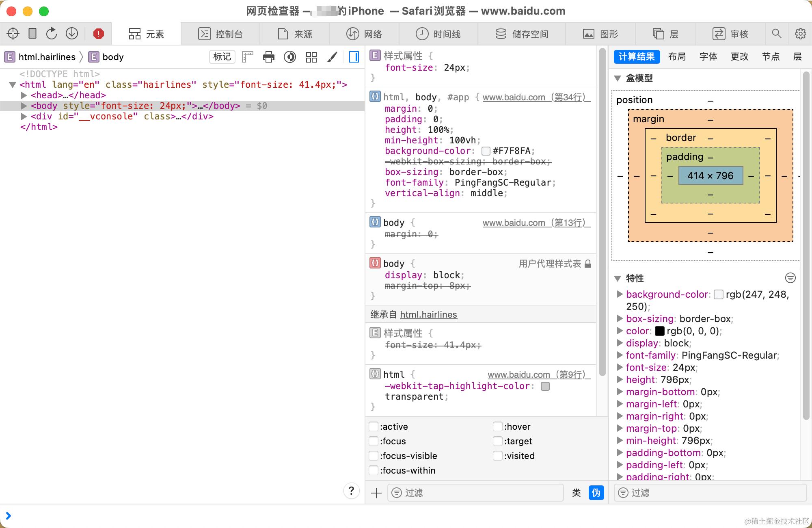The height and width of the screenshot is (528, 812).
Task: Click the element selection crosshair icon
Action: coord(13,34)
